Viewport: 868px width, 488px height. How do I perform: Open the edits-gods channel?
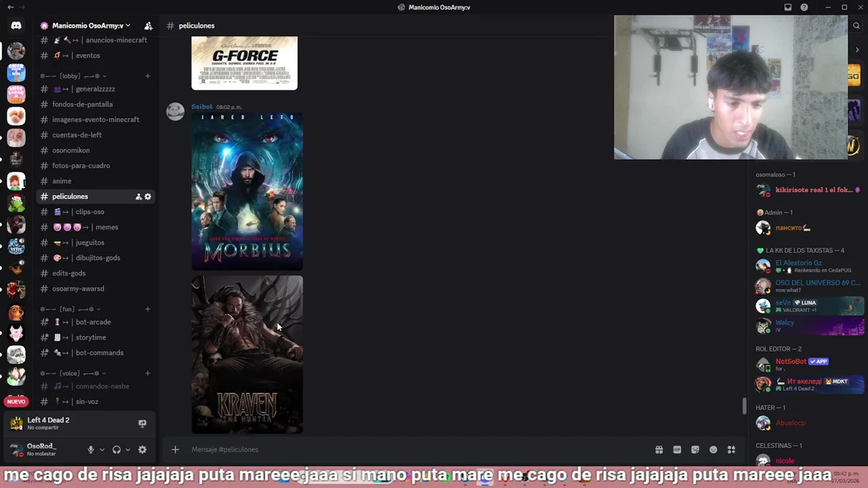[95, 273]
